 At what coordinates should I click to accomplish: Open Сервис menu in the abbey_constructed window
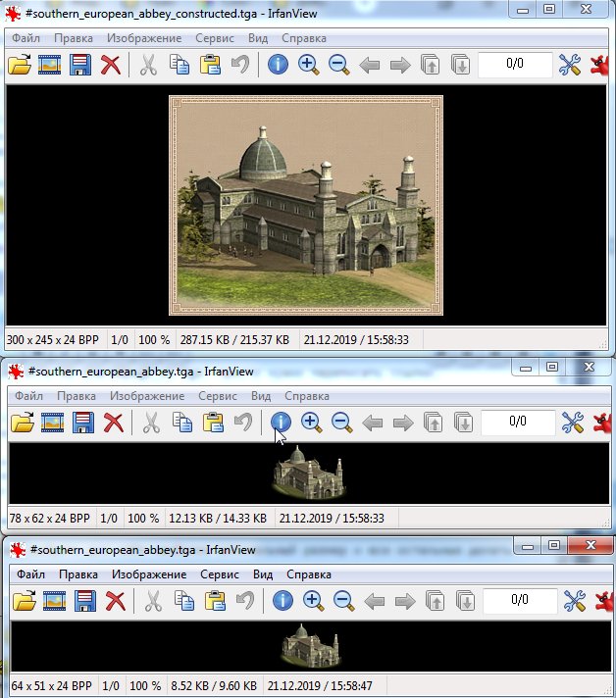click(215, 38)
